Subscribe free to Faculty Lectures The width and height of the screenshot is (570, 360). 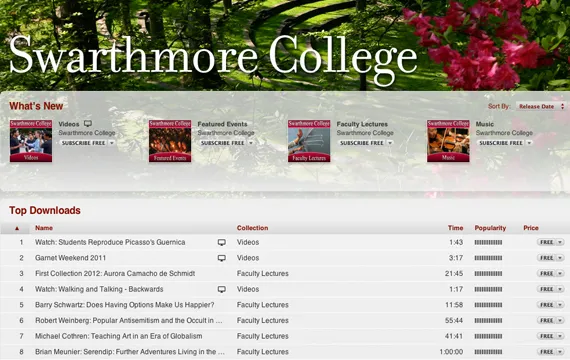tap(362, 143)
